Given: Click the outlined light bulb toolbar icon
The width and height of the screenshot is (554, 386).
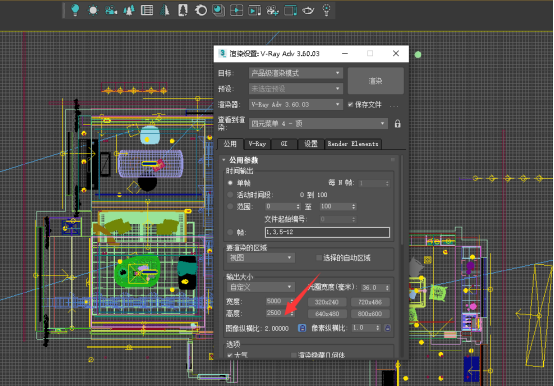Looking at the screenshot, I should [x=326, y=10].
